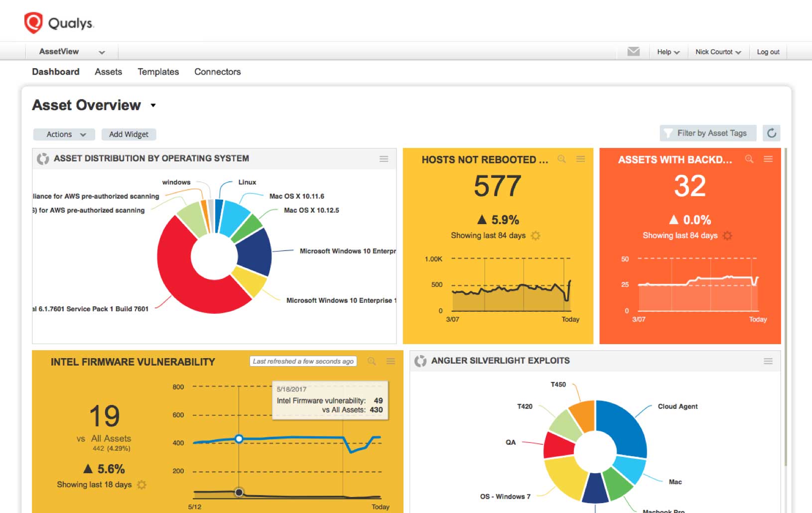The height and width of the screenshot is (513, 812).
Task: Expand the Help menu
Action: pos(668,52)
